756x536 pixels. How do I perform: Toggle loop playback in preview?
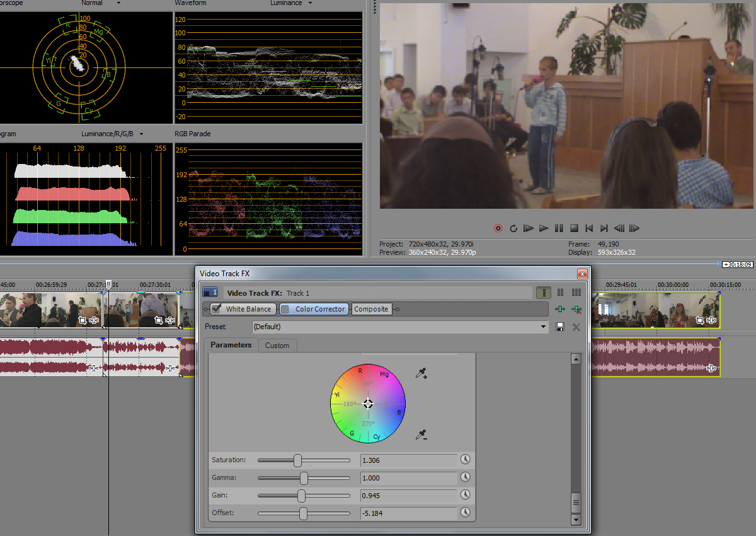pos(513,228)
